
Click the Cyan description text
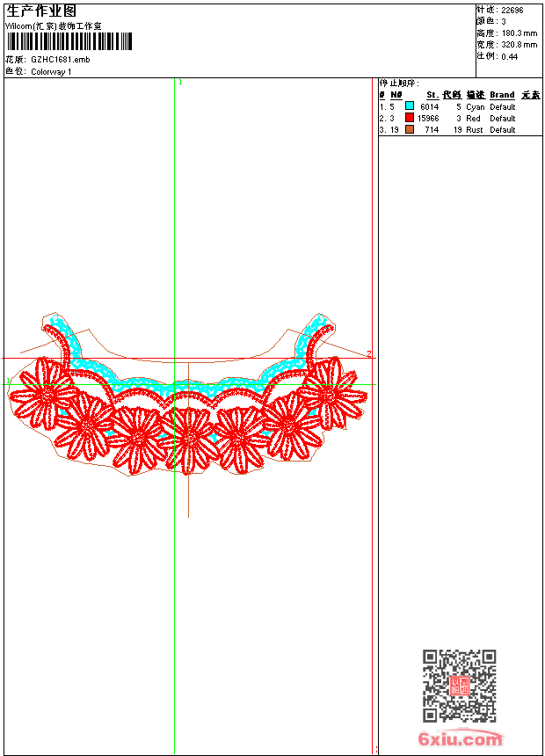pyautogui.click(x=475, y=107)
